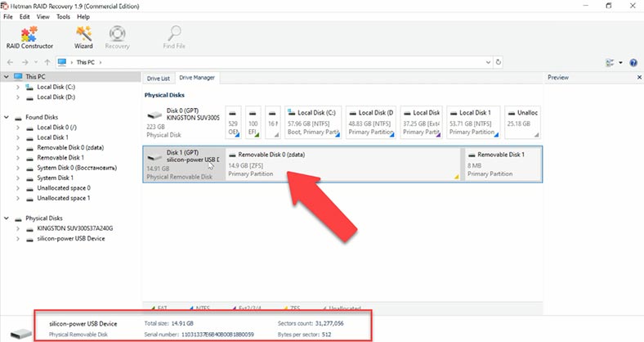Select the 25.18 GB Unallocated block
This screenshot has height=342, width=644.
522,123
